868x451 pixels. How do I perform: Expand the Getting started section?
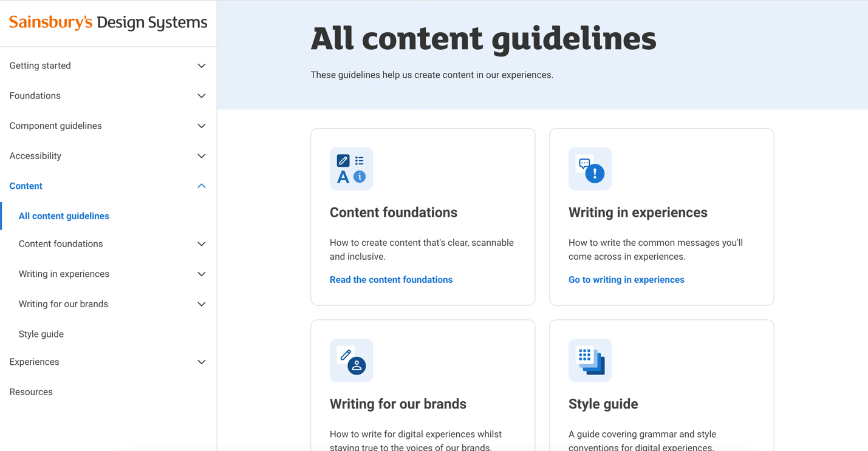tap(201, 66)
